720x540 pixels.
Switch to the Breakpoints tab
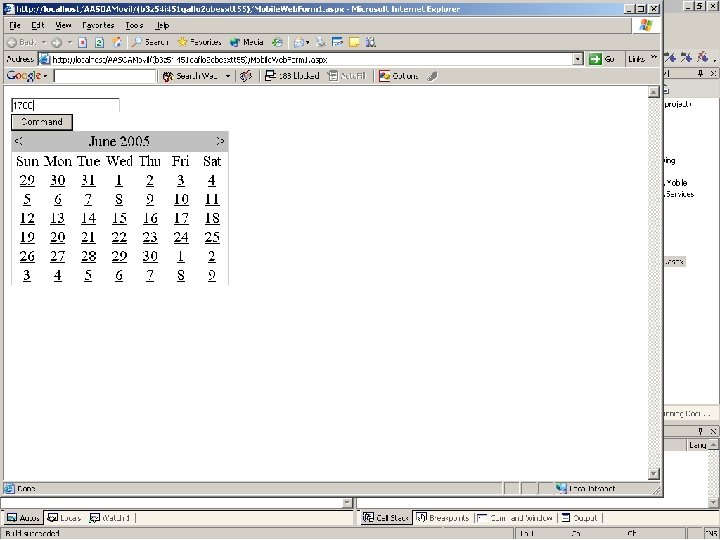pyautogui.click(x=443, y=518)
